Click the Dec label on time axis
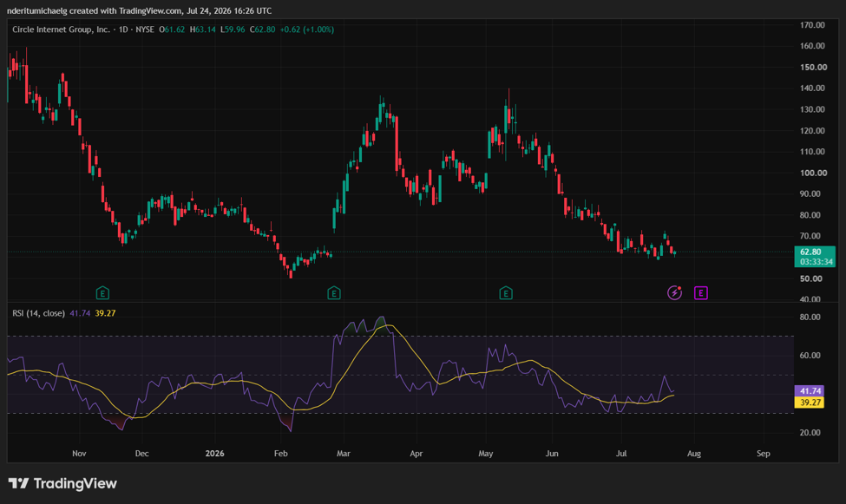 tap(142, 454)
